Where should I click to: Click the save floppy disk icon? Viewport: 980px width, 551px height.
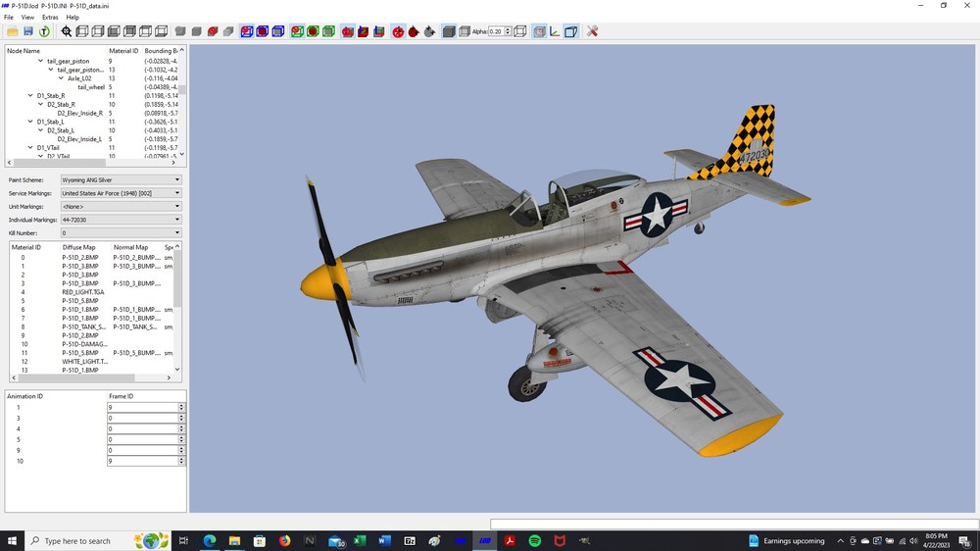pos(28,31)
